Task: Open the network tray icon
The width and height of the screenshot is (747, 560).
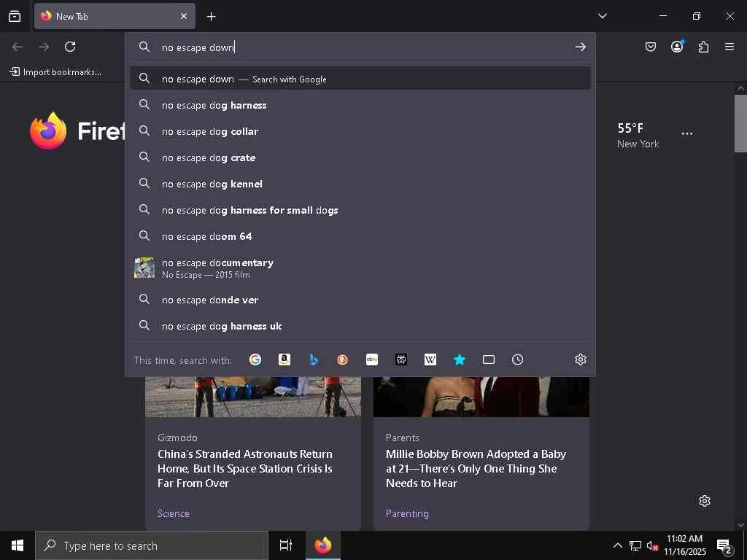Action: pos(635,545)
